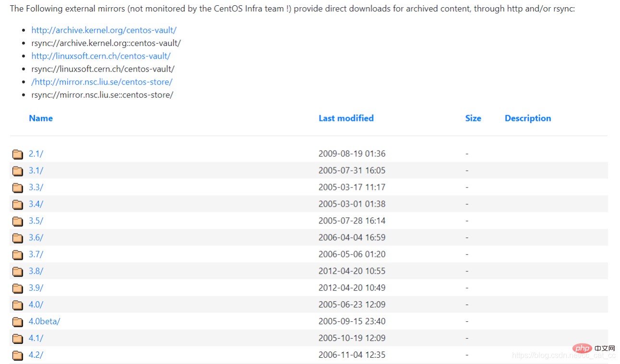
Task: Open the 4.1/ directory link
Action: point(36,338)
